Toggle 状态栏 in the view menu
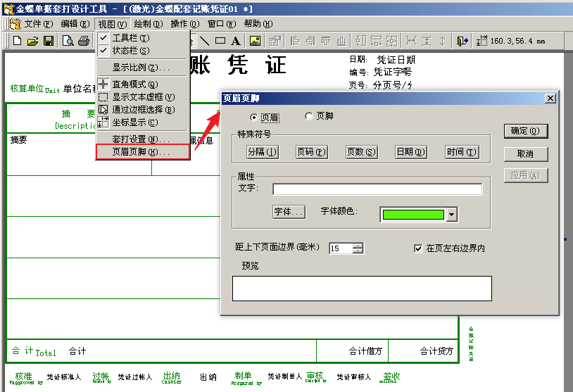Viewport: 573px width, 392px height. (130, 51)
